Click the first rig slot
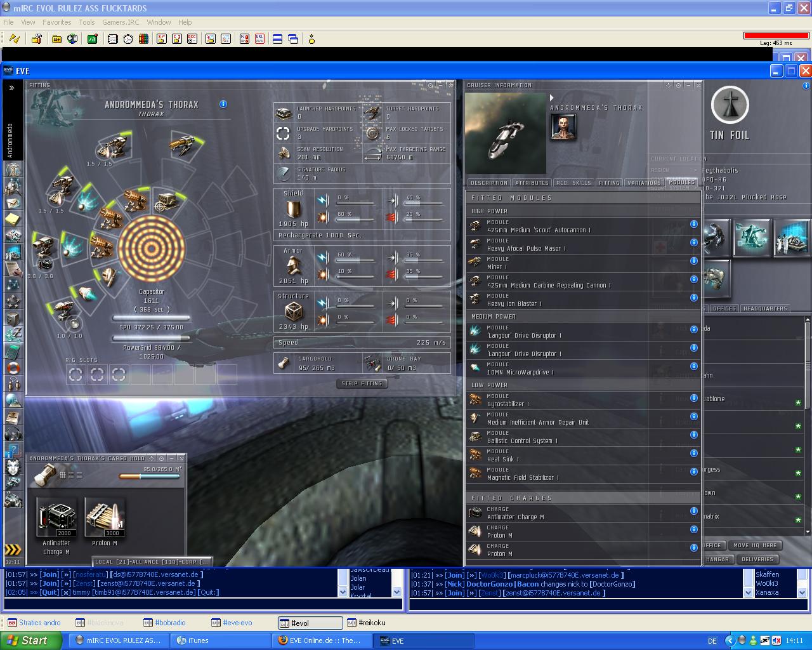Image resolution: width=812 pixels, height=650 pixels. tap(76, 375)
